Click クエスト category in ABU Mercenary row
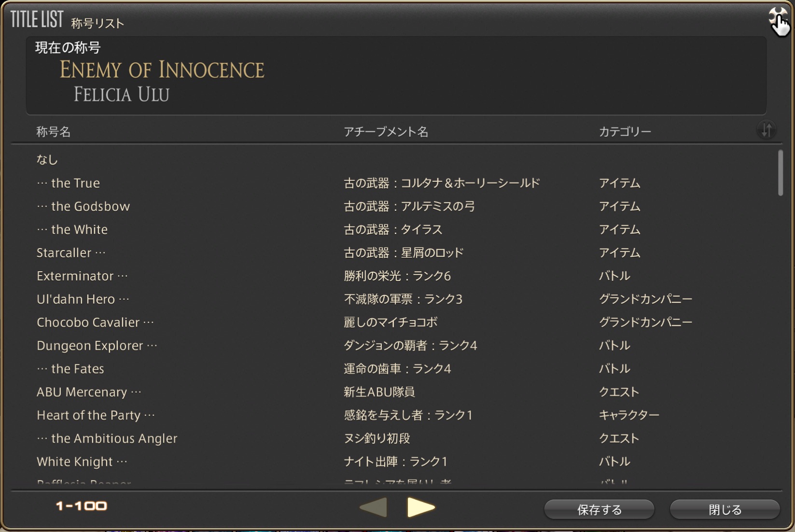Viewport: 795px width, 532px height. click(x=619, y=392)
